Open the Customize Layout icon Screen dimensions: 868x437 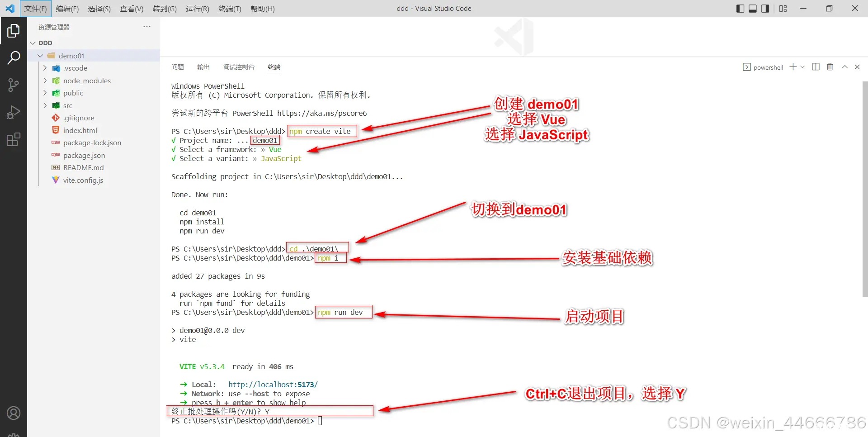[783, 9]
